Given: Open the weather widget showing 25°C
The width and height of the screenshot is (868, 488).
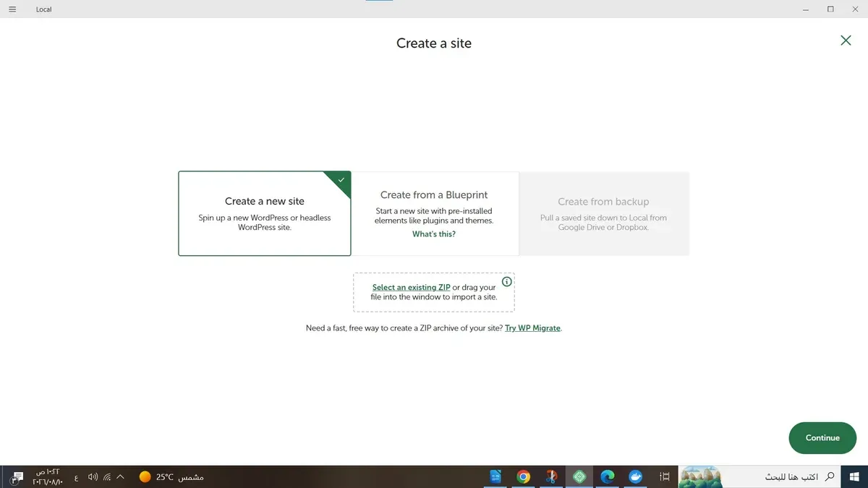Looking at the screenshot, I should pos(171,476).
